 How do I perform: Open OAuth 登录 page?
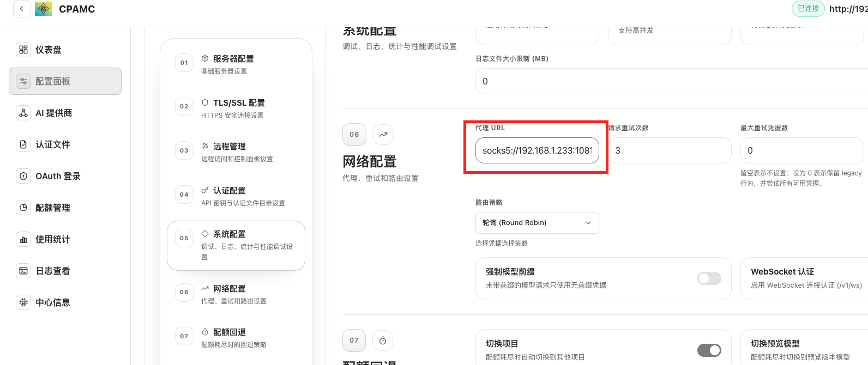(65, 176)
